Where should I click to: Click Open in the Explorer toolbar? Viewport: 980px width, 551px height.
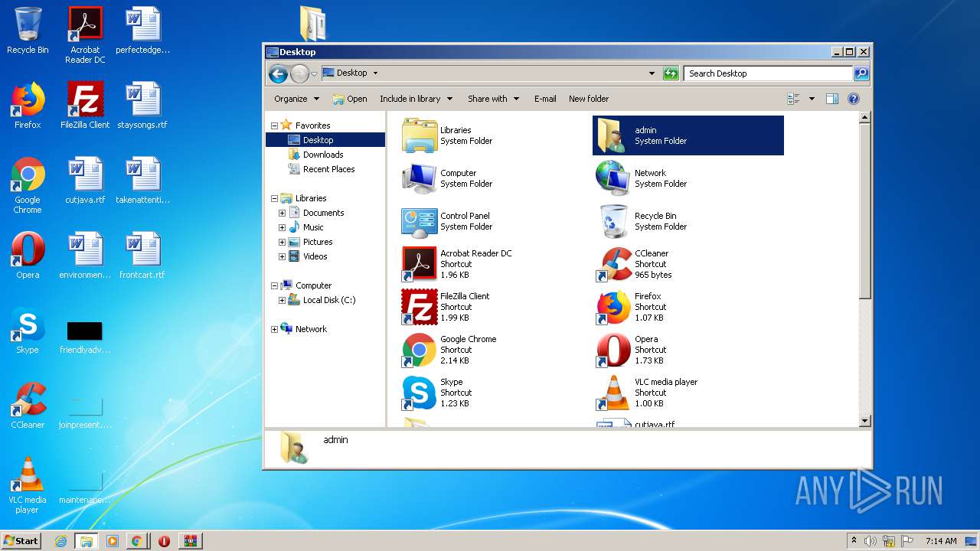[x=350, y=99]
